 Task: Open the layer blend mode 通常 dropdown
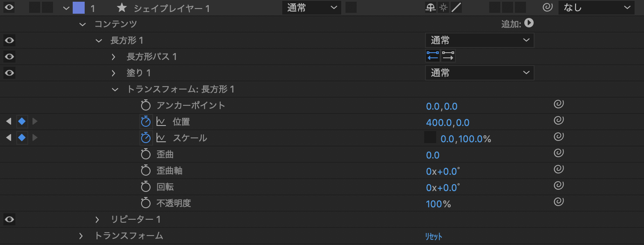(312, 7)
